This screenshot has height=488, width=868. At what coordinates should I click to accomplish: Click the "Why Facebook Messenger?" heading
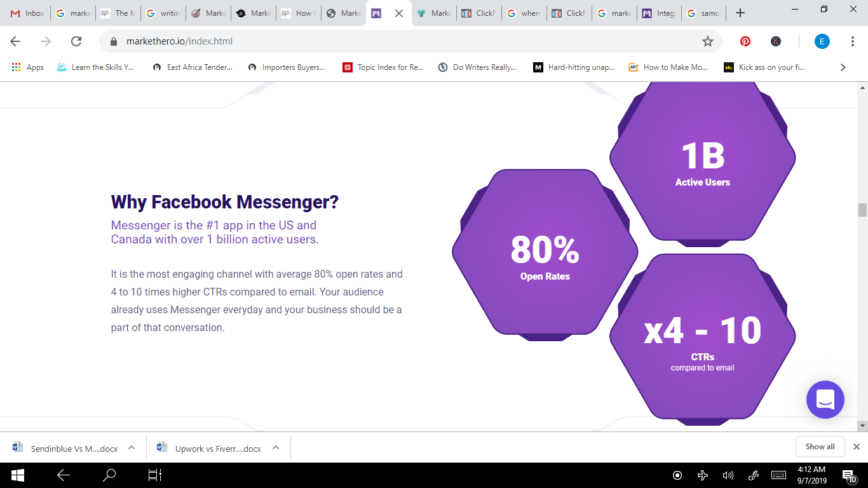click(x=225, y=202)
